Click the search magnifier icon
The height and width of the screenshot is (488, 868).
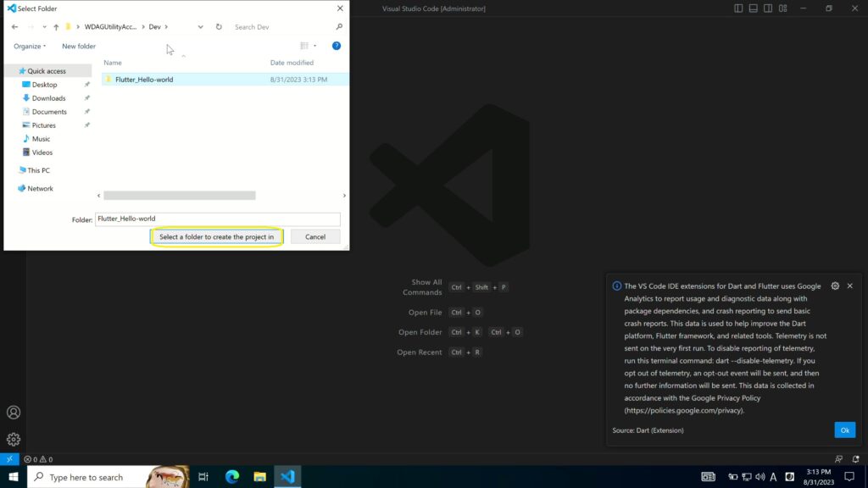click(x=339, y=26)
